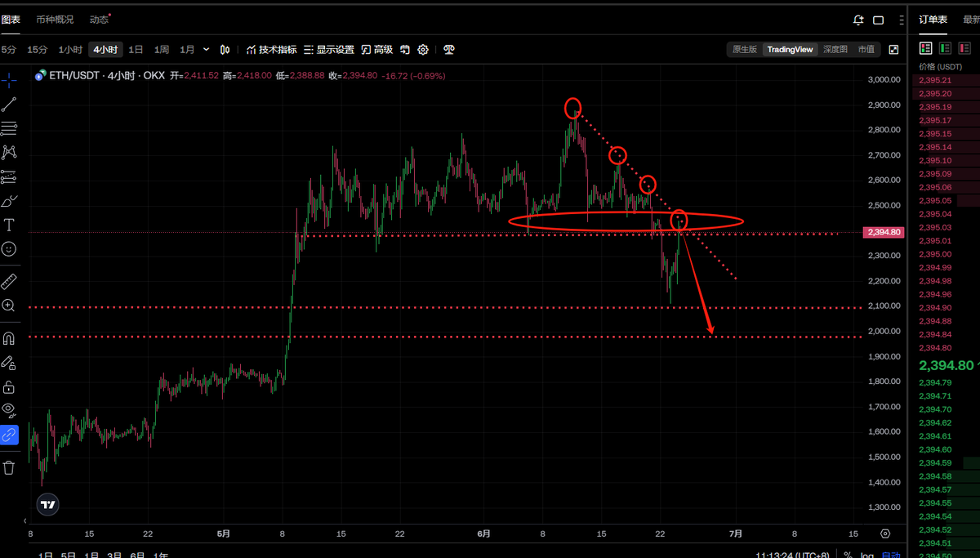
Task: Open 技术指标 technical indicators
Action: [271, 50]
